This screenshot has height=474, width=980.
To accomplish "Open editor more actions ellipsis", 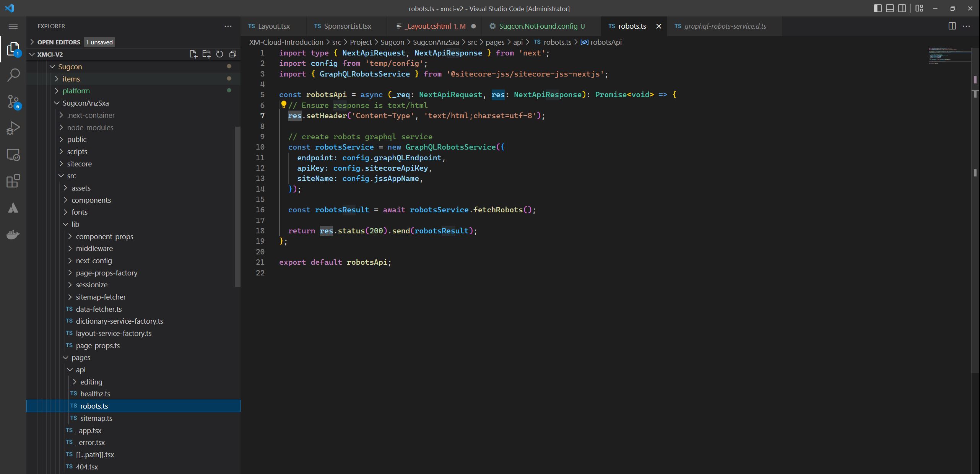I will tap(966, 26).
